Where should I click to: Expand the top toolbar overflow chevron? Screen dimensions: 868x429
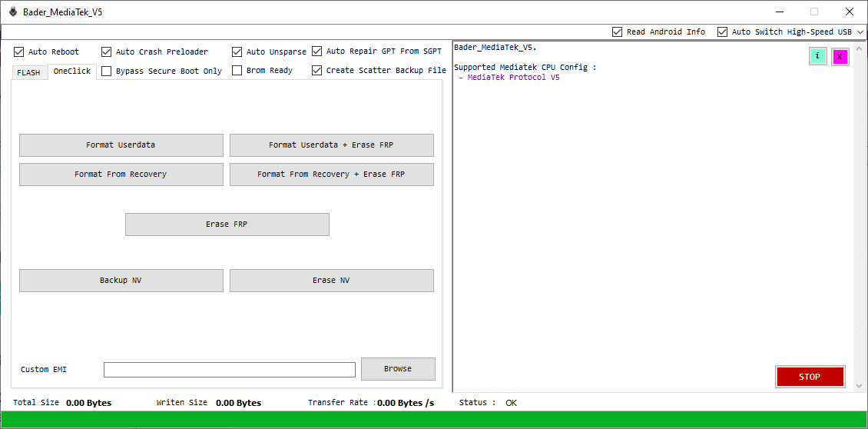(x=860, y=32)
